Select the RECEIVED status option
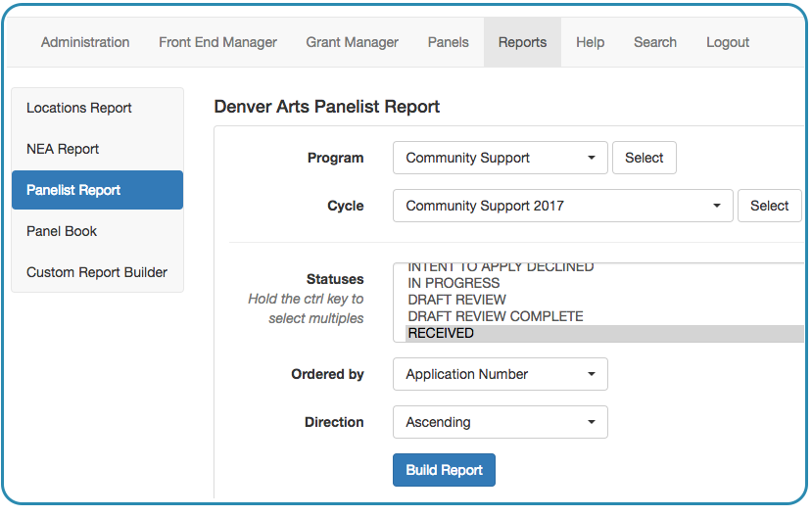This screenshot has height=516, width=812. coord(604,333)
